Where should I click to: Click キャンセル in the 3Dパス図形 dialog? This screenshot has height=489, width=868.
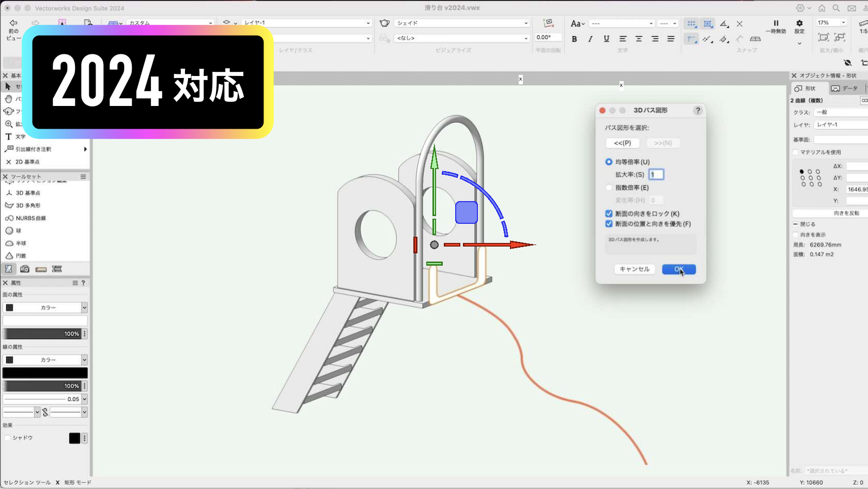634,269
